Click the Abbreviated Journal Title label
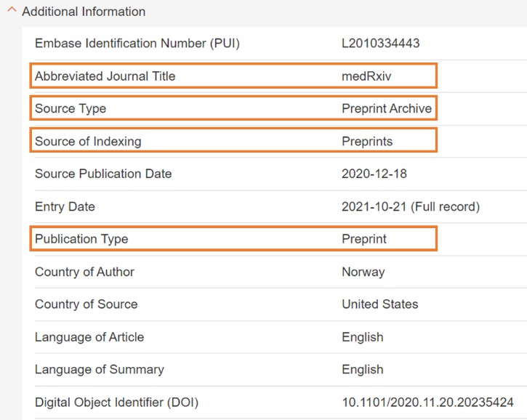The width and height of the screenshot is (527, 420). pos(105,76)
